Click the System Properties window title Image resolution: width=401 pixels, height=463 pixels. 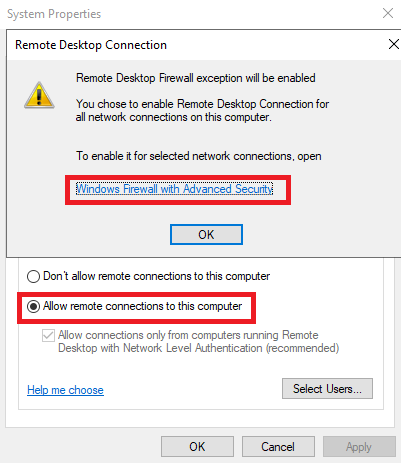pos(54,14)
